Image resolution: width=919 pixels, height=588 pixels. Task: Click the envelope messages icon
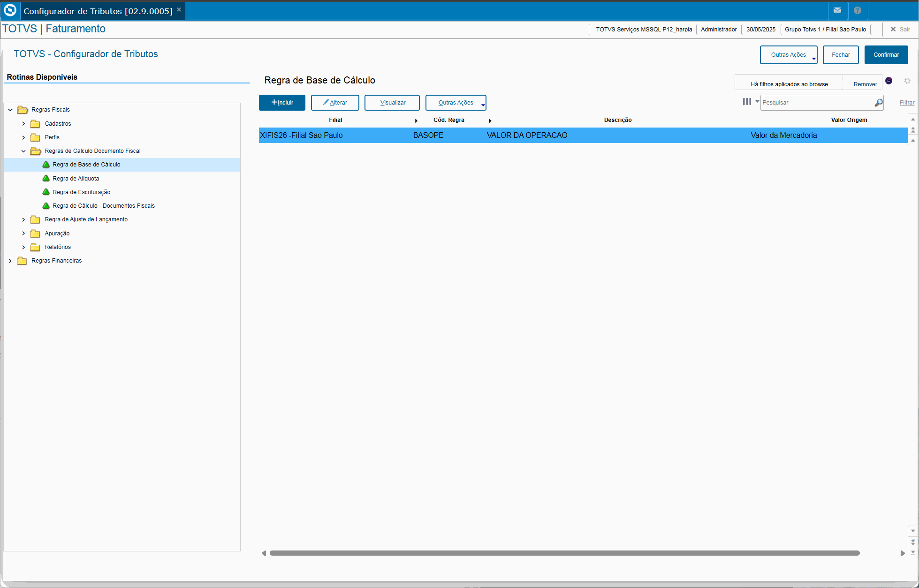tap(837, 10)
